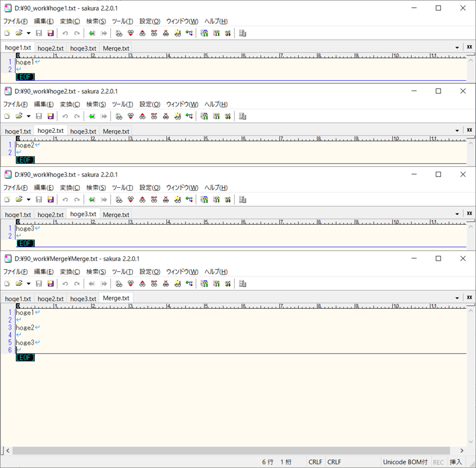Viewport: 476px width, 468px height.
Task: Click horizontal scrollbar thumb in Merge.txt window
Action: click(x=231, y=451)
